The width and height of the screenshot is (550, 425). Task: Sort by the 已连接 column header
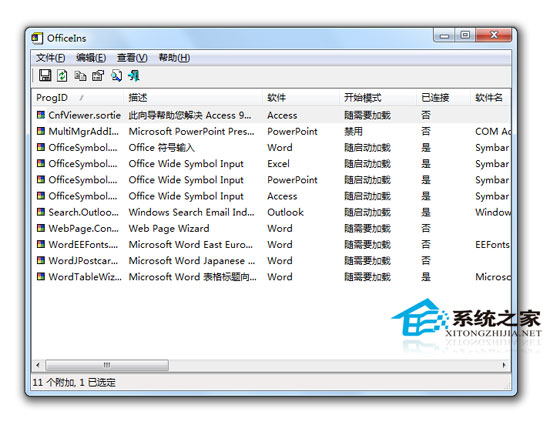443,97
